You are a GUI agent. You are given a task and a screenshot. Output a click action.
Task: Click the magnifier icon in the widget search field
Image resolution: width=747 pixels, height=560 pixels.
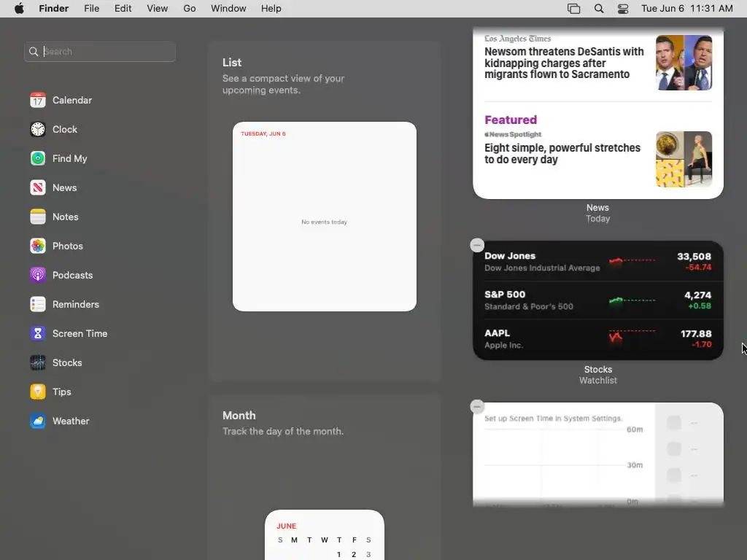point(34,52)
